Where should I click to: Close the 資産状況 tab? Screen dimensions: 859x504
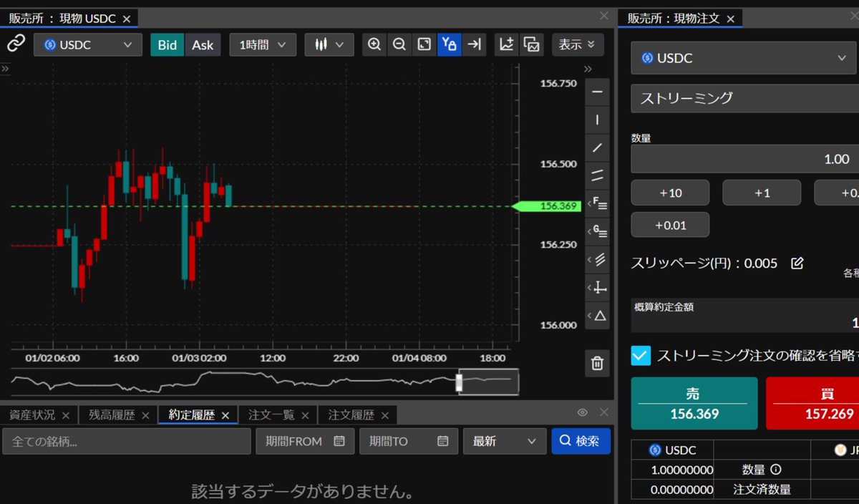pyautogui.click(x=66, y=415)
